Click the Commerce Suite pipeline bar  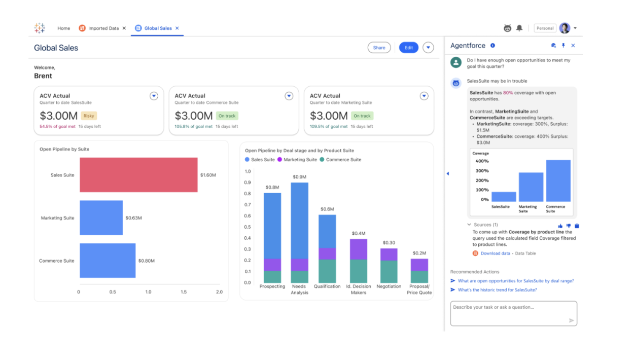coord(108,261)
